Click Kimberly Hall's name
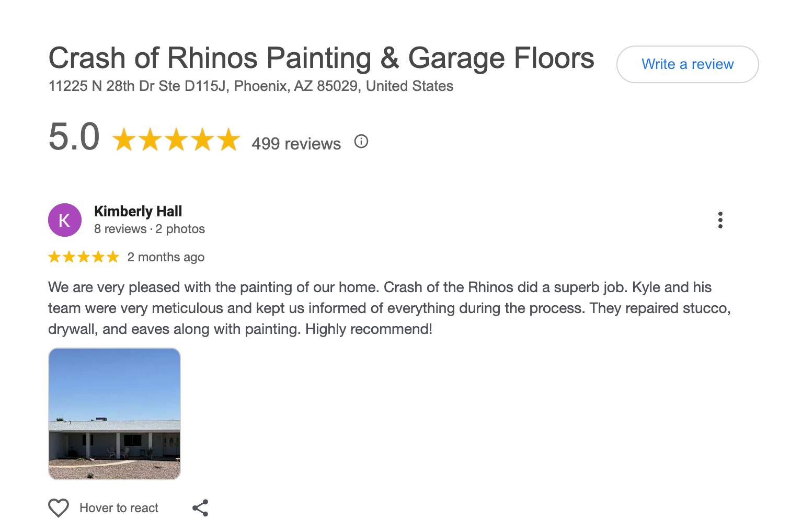Viewport: 802px width, 532px height. click(138, 211)
